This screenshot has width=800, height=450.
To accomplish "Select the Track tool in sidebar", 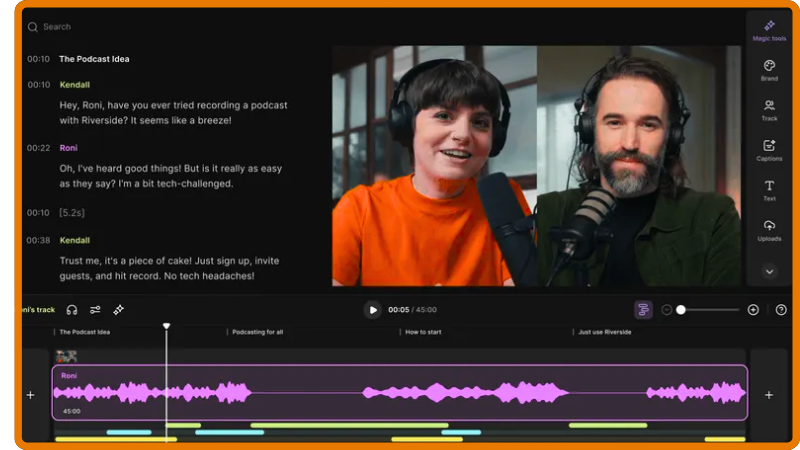I will (769, 109).
